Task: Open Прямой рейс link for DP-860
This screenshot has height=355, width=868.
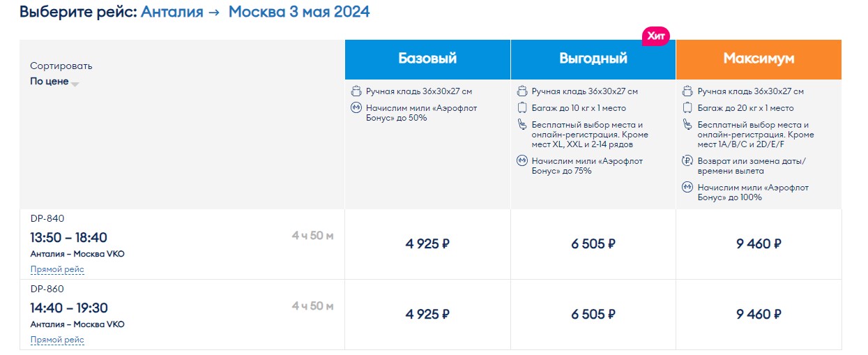Action: click(57, 340)
